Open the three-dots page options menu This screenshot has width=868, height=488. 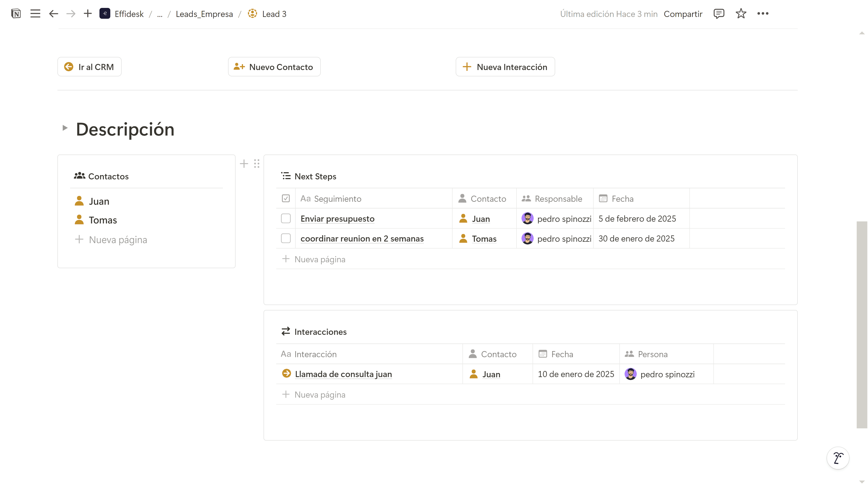(x=762, y=14)
